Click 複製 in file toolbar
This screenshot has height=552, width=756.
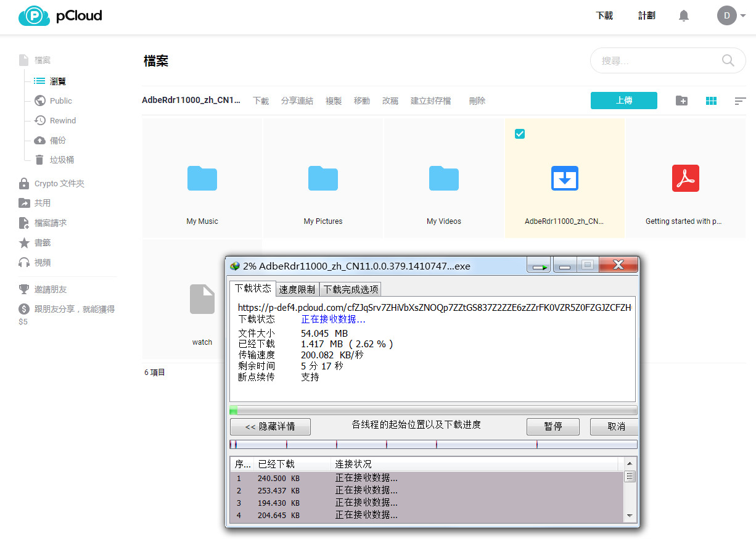[334, 101]
